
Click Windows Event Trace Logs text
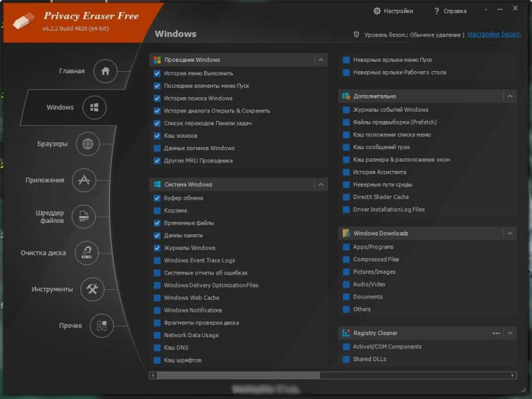pos(199,261)
